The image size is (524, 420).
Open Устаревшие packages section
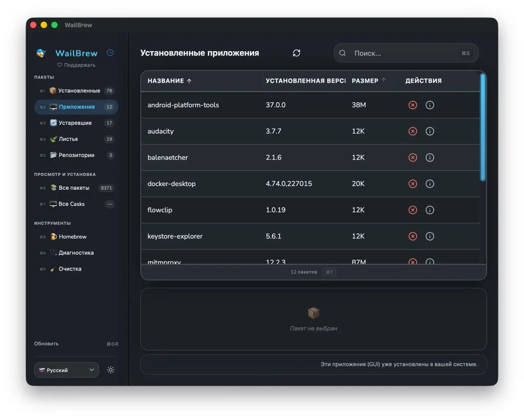[x=76, y=123]
